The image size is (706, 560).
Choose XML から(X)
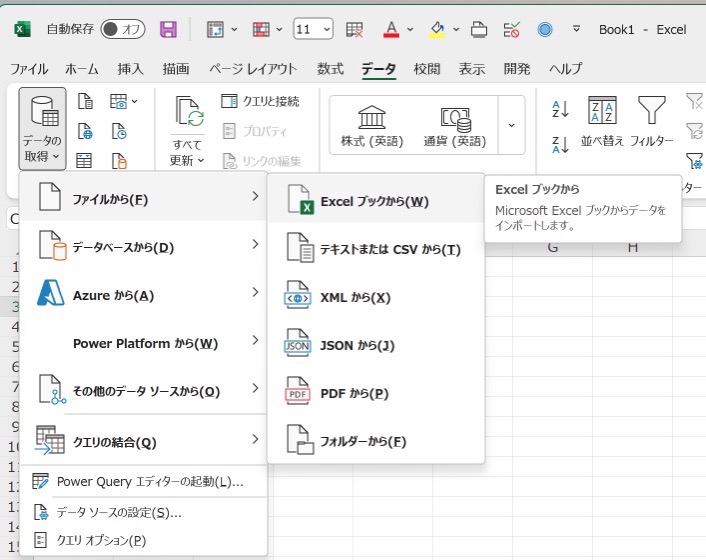[376, 297]
